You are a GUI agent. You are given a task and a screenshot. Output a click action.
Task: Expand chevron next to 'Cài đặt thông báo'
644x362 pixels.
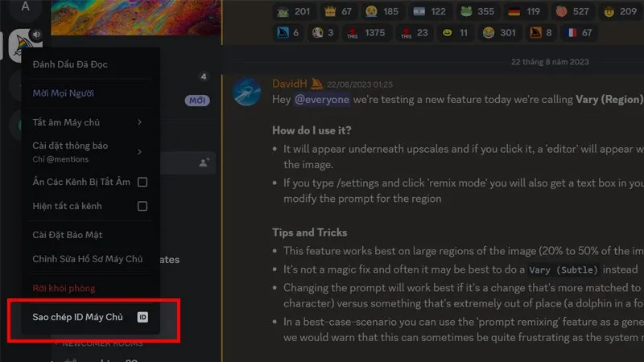[139, 152]
